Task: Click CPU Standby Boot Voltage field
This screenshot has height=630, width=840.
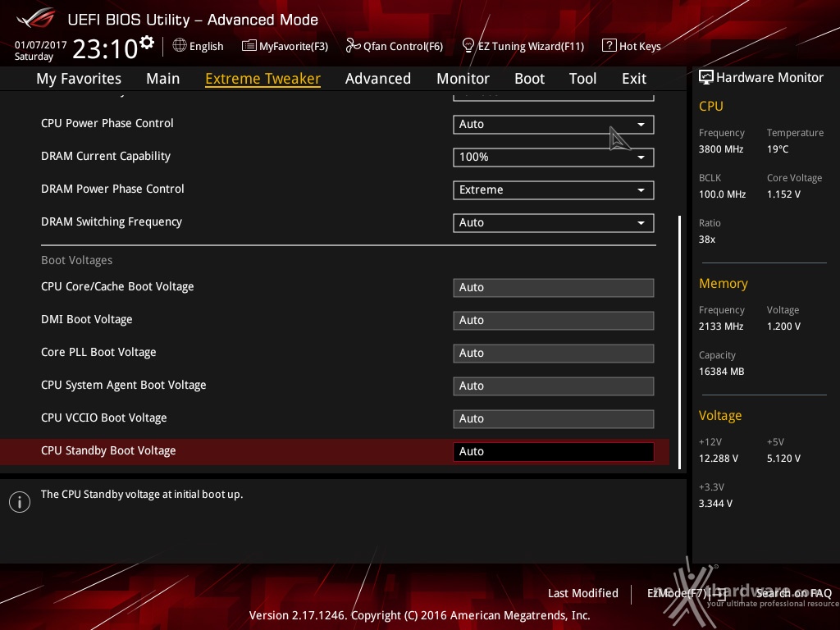Action: pos(554,452)
